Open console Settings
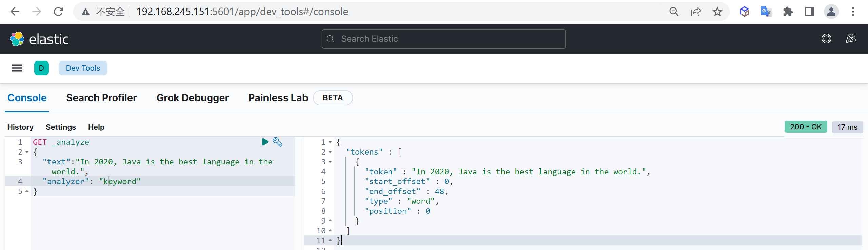 coord(61,127)
